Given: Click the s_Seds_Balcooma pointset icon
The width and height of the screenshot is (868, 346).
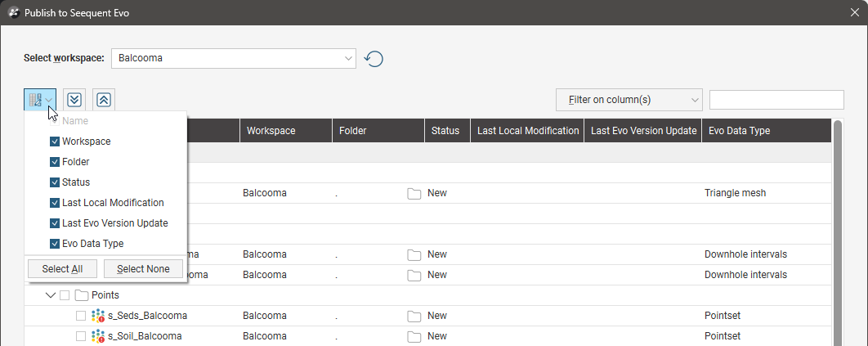Looking at the screenshot, I should coord(98,316).
